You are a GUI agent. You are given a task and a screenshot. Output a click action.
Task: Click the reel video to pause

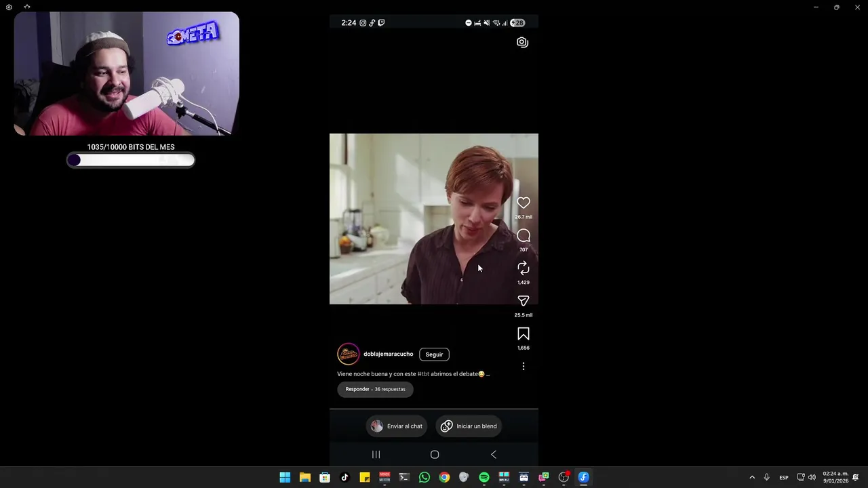coord(434,219)
